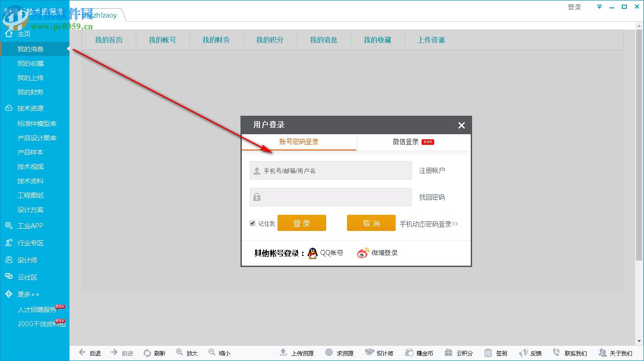Click the coins icon for 赚金币
Image resolution: width=644 pixels, height=361 pixels.
(409, 353)
